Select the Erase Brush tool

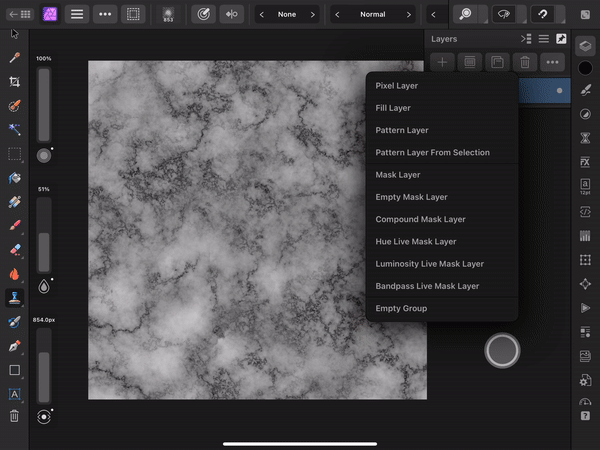[15, 250]
